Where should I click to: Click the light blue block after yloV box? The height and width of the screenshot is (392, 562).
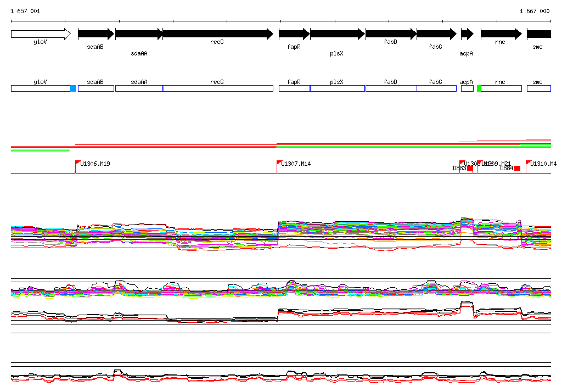(x=73, y=88)
